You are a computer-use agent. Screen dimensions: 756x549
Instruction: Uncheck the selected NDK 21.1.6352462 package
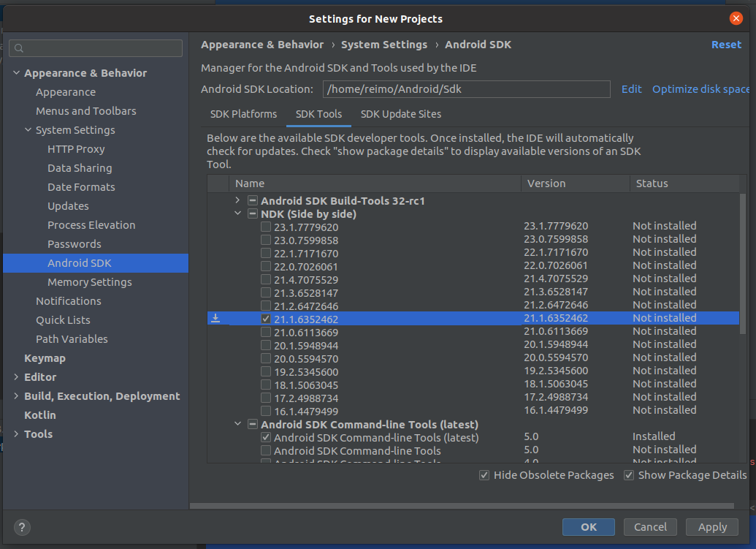(x=266, y=318)
